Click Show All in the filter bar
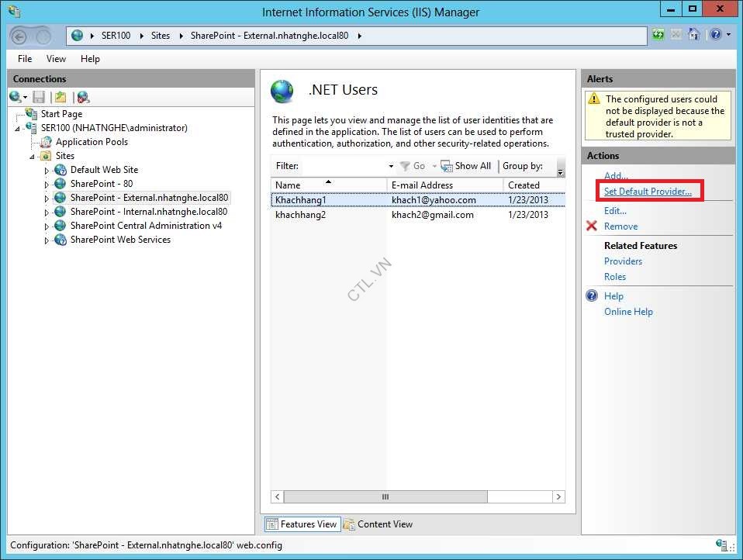 pyautogui.click(x=472, y=166)
